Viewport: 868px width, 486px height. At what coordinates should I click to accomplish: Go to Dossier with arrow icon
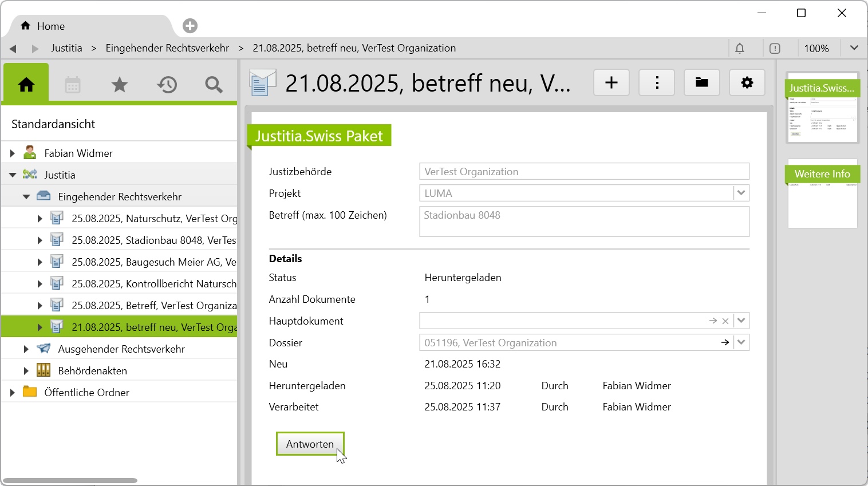pyautogui.click(x=725, y=342)
